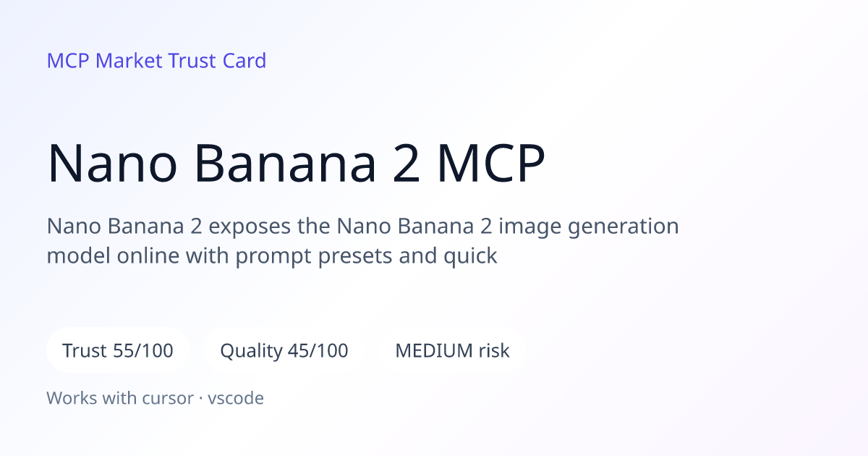Click the Works with cursor · vscode line
868x456 pixels.
[156, 398]
